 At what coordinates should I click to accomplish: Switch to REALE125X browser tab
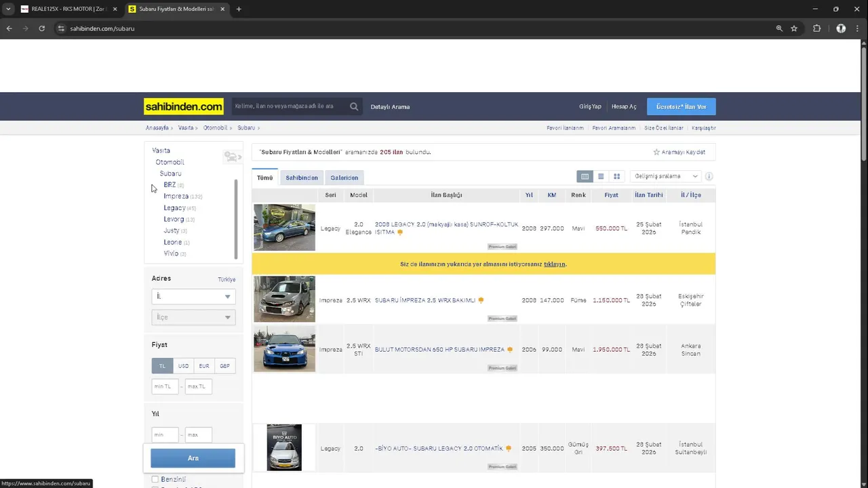(68, 9)
